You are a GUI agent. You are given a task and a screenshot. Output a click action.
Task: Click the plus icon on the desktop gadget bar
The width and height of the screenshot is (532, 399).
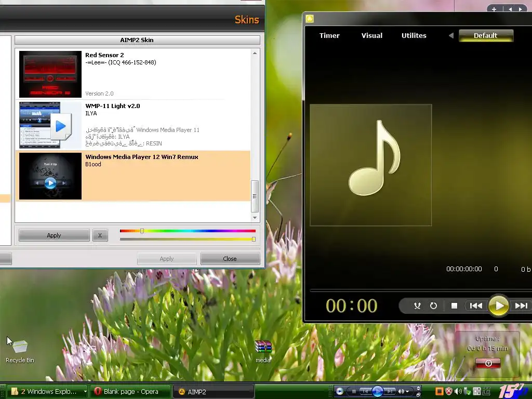494,9
